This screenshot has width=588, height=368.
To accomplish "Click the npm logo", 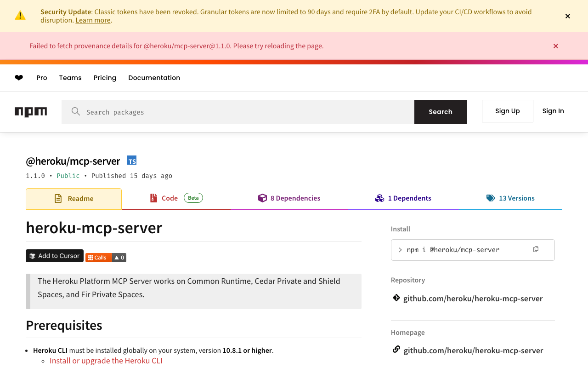I will pyautogui.click(x=31, y=112).
